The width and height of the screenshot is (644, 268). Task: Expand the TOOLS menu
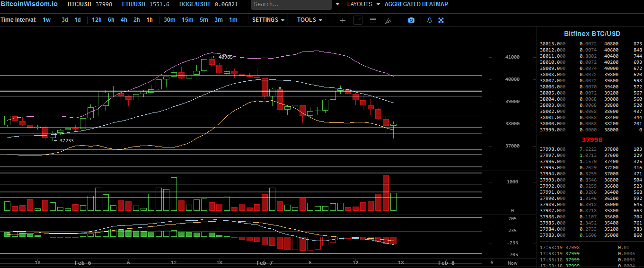(309, 20)
